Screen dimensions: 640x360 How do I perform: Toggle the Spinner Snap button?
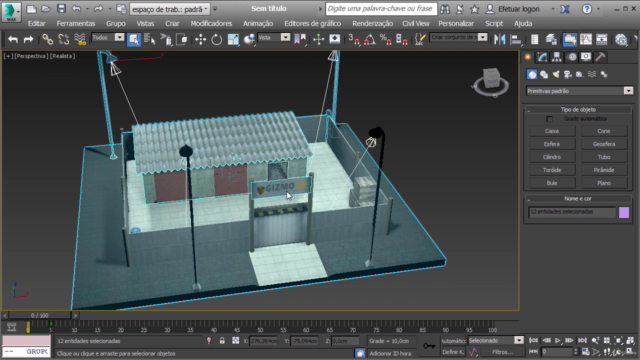click(x=402, y=39)
